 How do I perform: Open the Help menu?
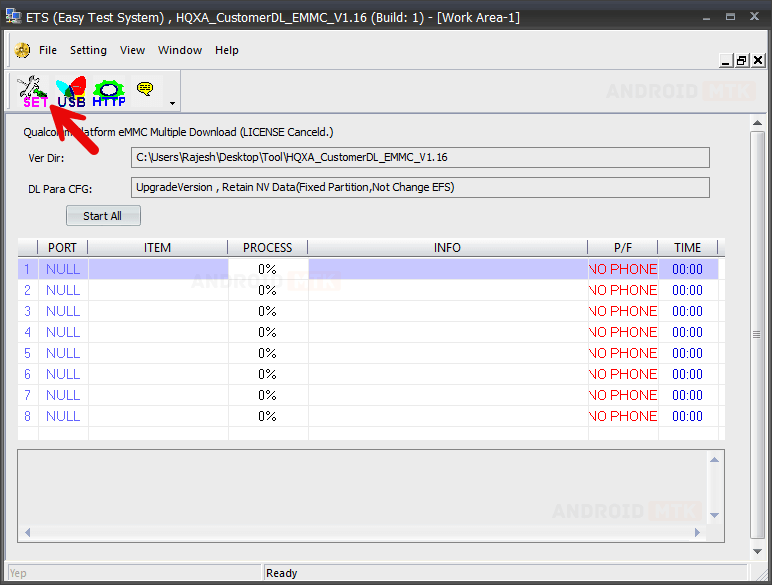tap(227, 50)
